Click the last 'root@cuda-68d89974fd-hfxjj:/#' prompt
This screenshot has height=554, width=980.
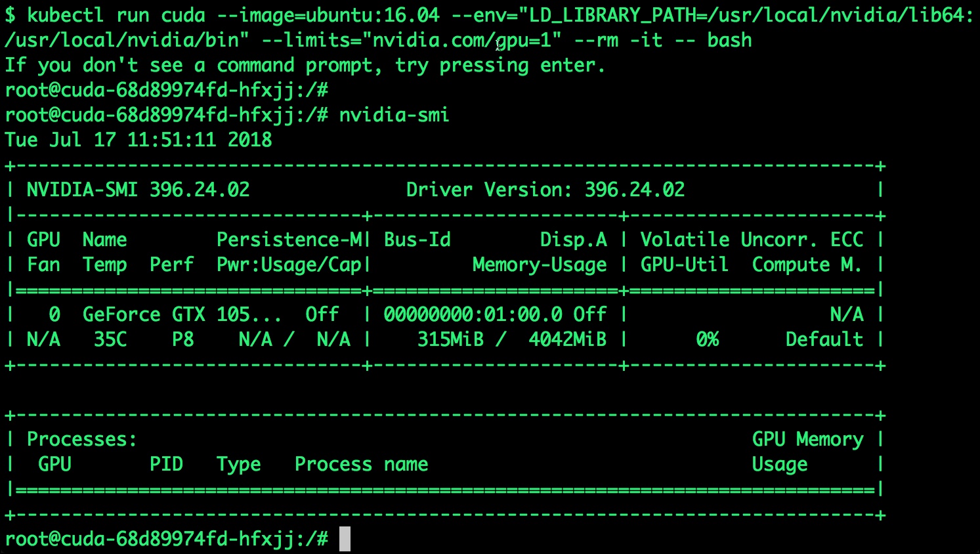(167, 539)
